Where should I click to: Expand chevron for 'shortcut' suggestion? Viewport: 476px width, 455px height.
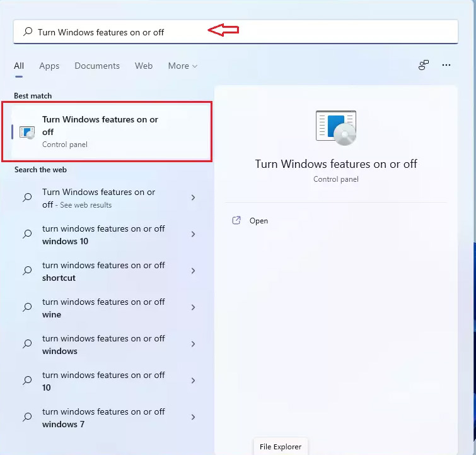click(193, 271)
